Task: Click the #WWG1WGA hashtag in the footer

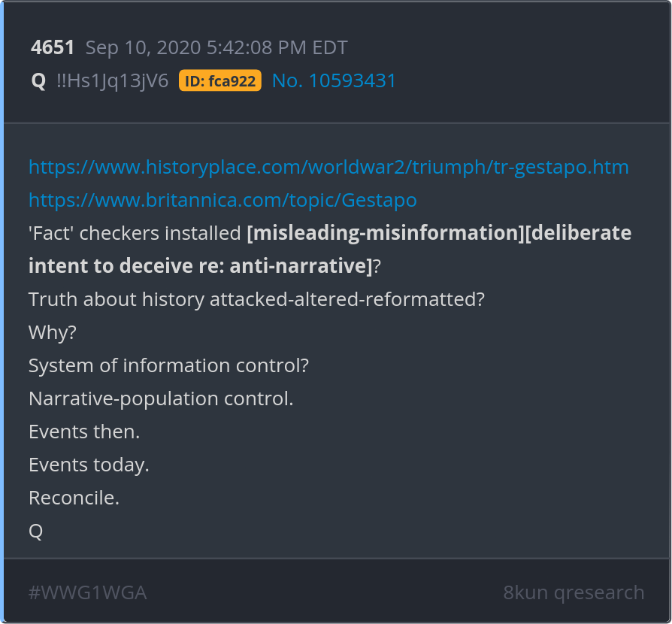Action: (x=87, y=592)
